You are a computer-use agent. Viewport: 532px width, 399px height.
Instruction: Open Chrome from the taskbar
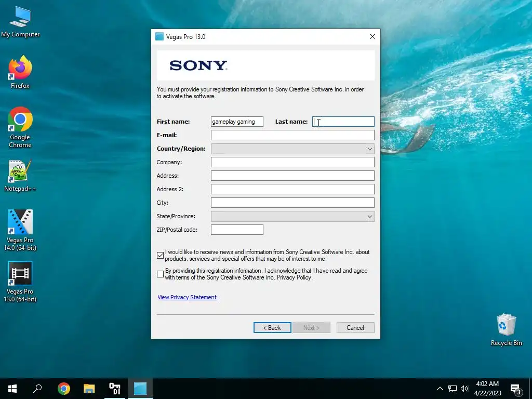64,389
